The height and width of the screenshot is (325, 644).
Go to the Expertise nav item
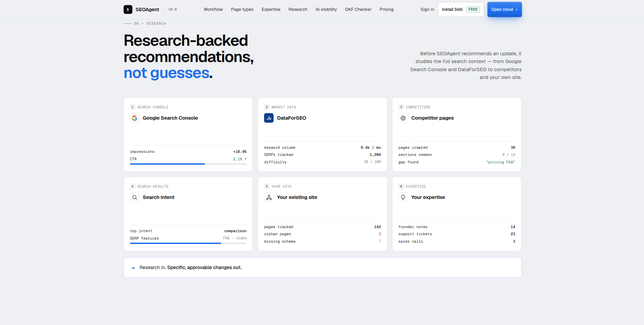(271, 9)
